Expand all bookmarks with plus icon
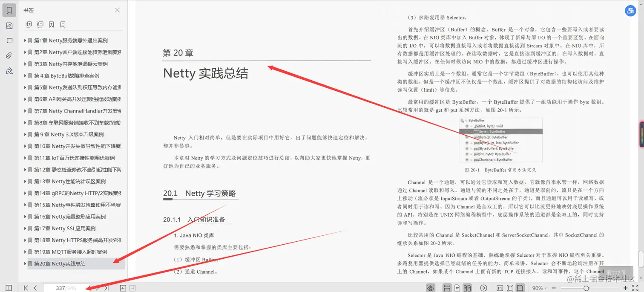 (29, 24)
